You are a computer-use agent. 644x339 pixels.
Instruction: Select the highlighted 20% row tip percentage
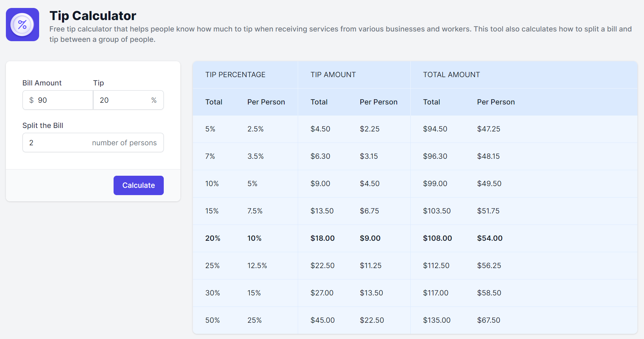tap(213, 238)
